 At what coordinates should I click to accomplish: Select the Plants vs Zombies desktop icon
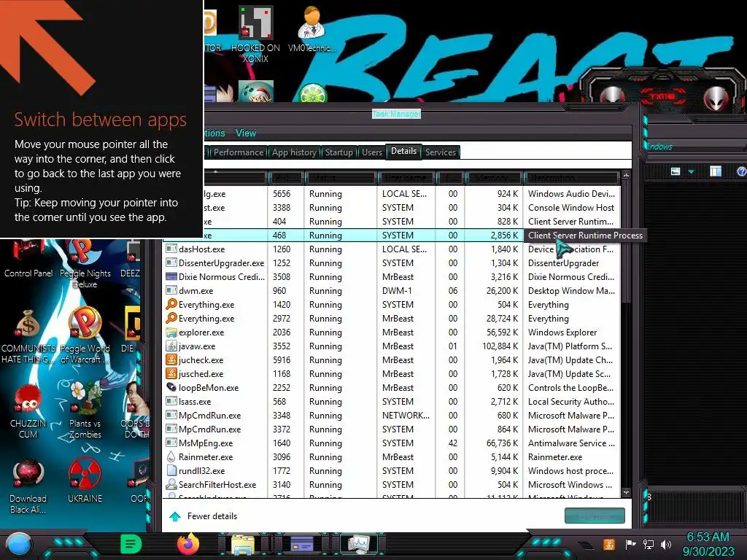coord(85,411)
